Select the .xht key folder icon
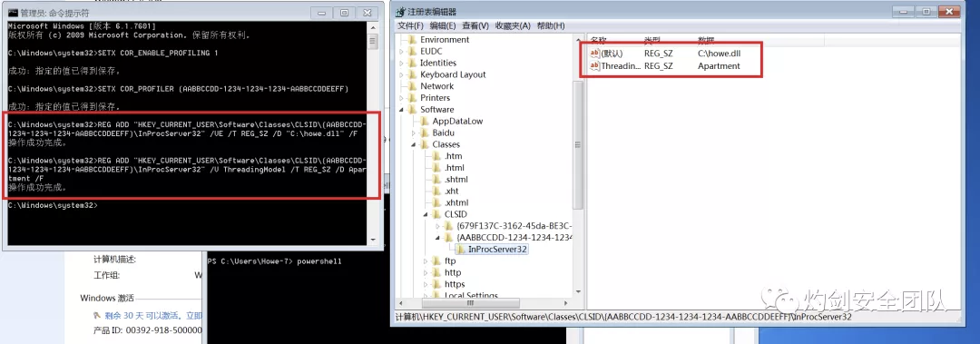980x344 pixels. (x=436, y=192)
